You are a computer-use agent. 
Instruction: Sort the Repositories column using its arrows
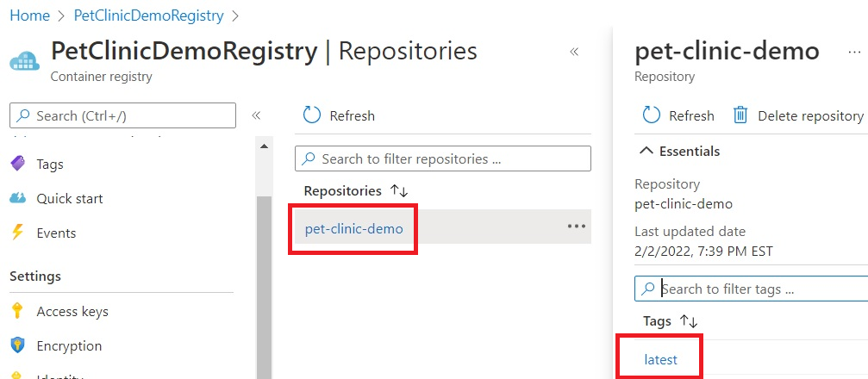[399, 191]
